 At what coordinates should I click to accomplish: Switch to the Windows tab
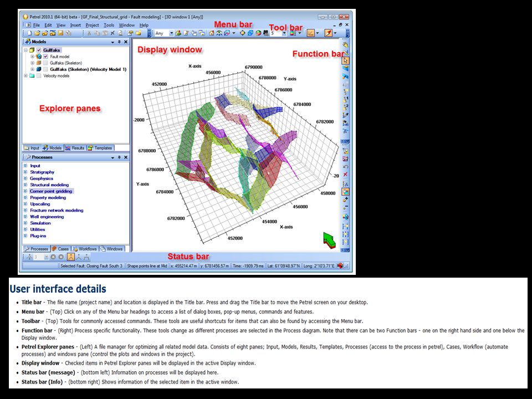pos(111,249)
